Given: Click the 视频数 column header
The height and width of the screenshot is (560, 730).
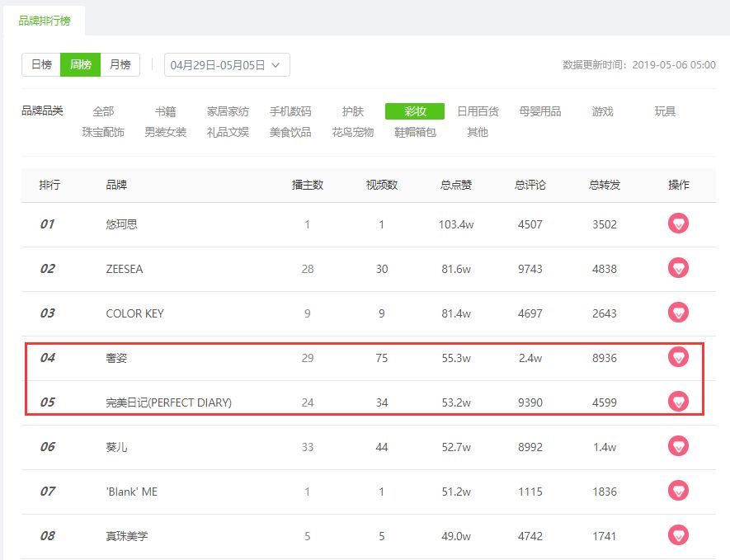Looking at the screenshot, I should point(382,185).
